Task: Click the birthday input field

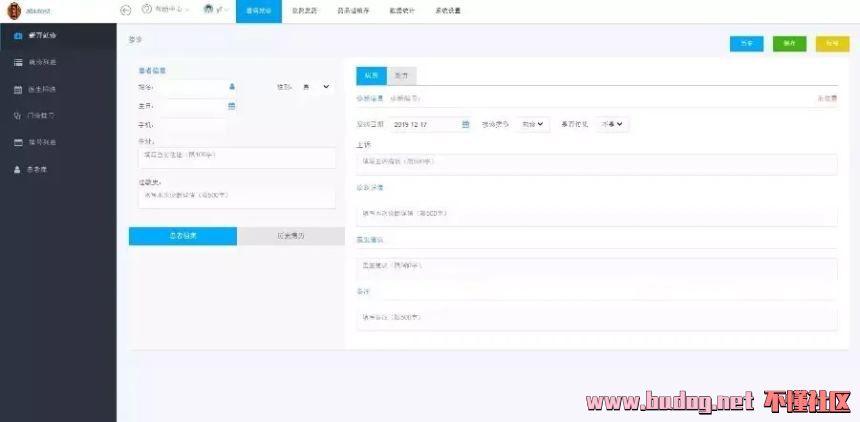Action: click(x=199, y=106)
